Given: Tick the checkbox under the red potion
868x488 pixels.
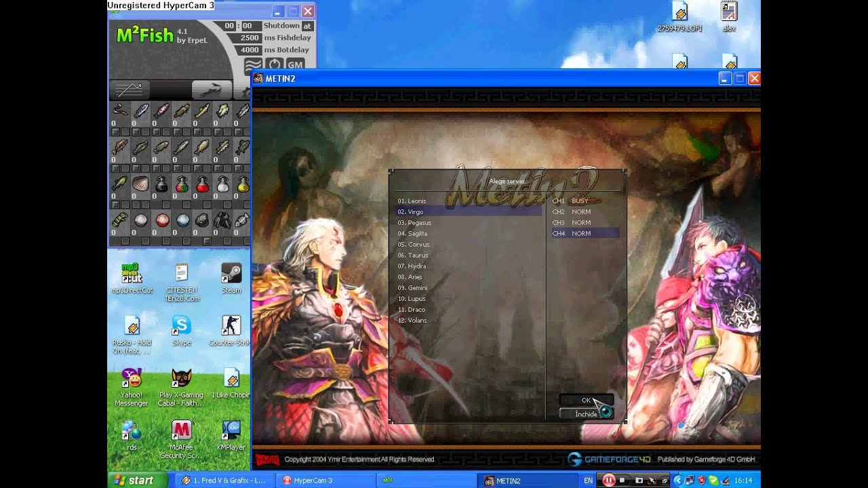Looking at the screenshot, I should coord(207,205).
